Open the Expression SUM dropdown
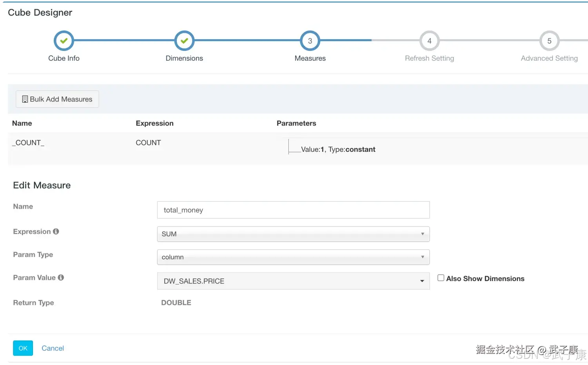The height and width of the screenshot is (365, 588). coord(293,234)
